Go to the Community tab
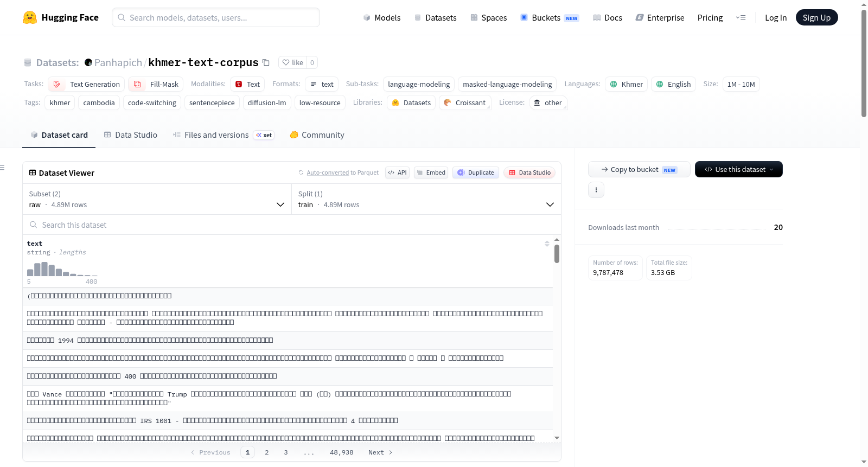Viewport: 868px width, 467px height. 317,135
